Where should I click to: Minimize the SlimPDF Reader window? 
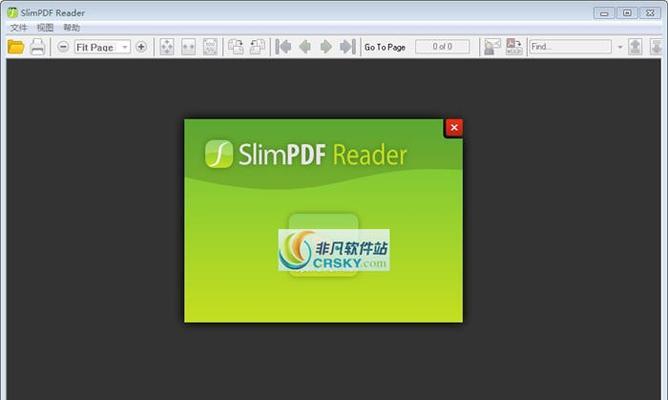tap(604, 13)
